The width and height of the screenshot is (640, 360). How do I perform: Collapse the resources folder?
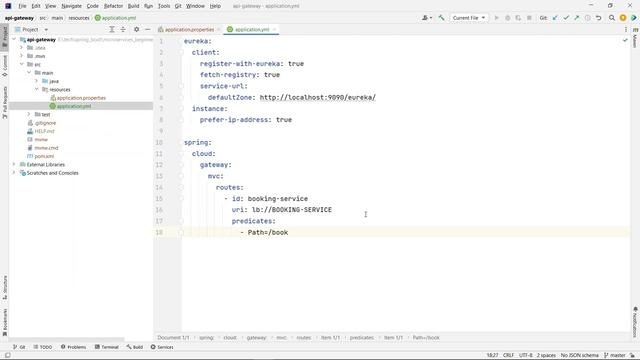pyautogui.click(x=37, y=89)
